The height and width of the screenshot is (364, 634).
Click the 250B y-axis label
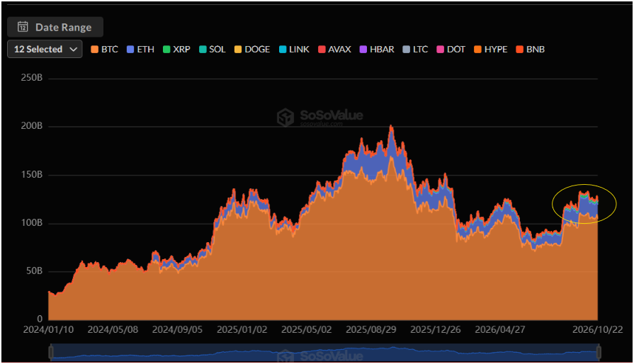click(32, 78)
